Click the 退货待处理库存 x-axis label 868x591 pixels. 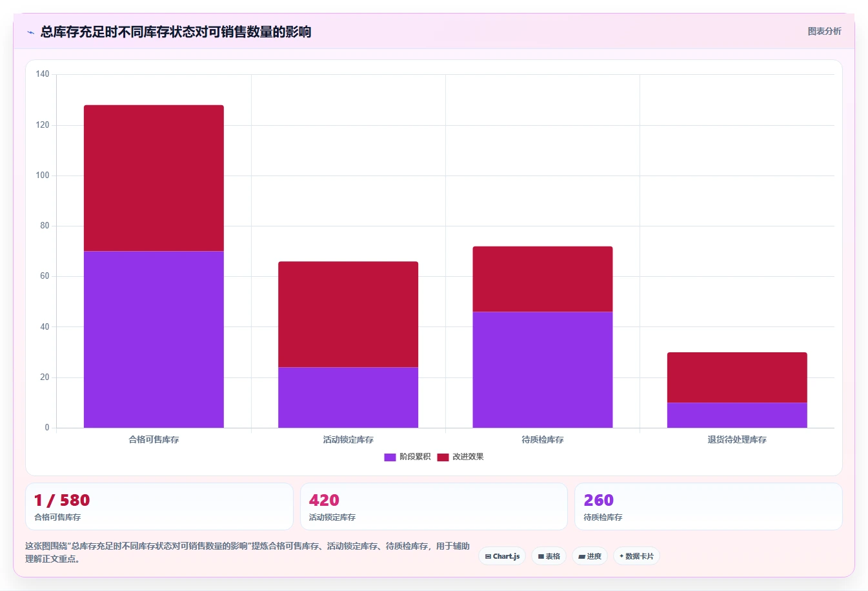[x=737, y=439]
